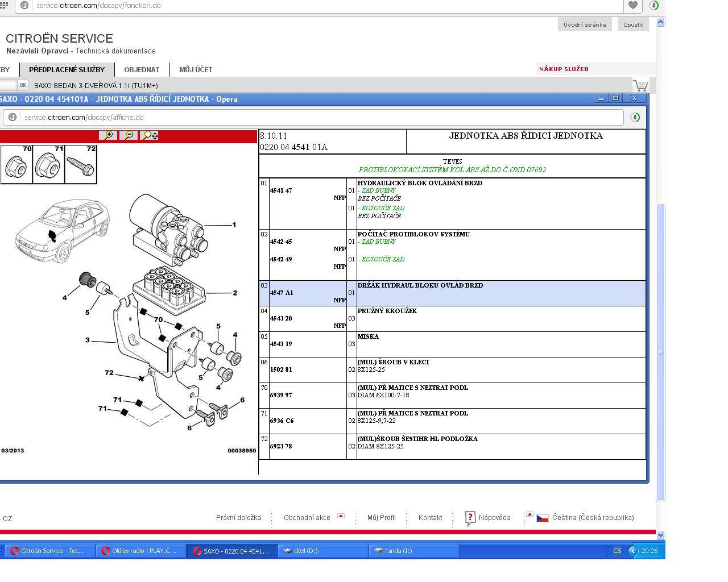
Task: Click scrollbar up arrow at top
Action: tap(660, 22)
